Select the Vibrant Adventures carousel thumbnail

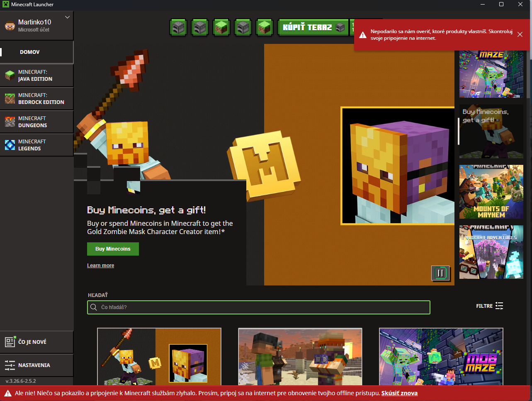491,252
